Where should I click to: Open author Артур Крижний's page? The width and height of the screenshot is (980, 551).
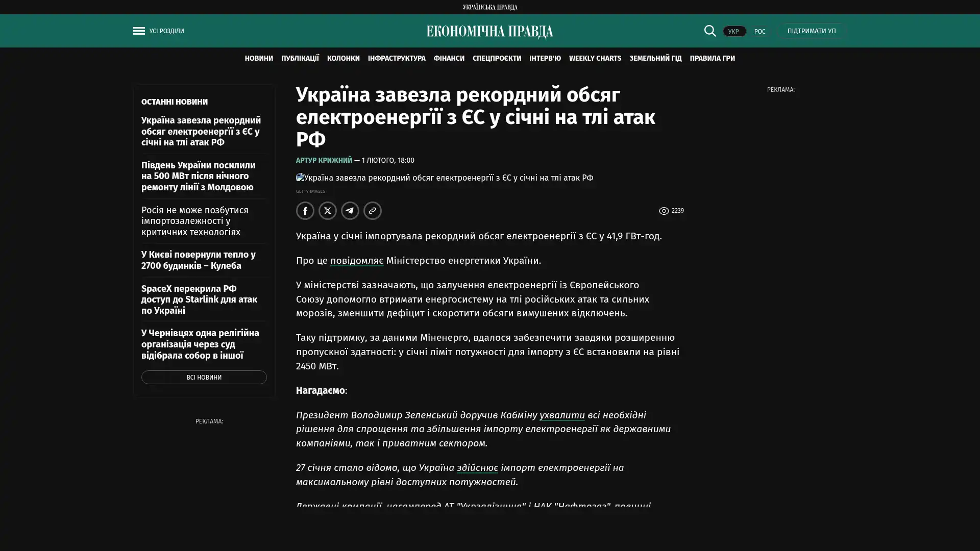[324, 161]
